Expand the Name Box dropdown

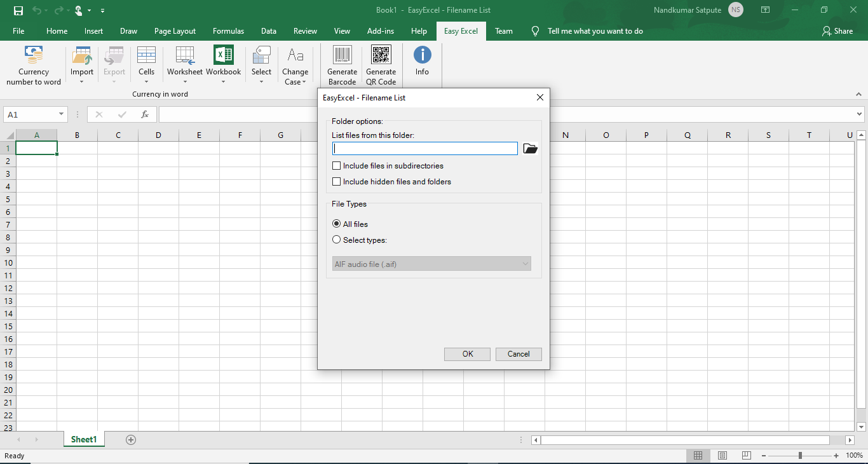62,114
